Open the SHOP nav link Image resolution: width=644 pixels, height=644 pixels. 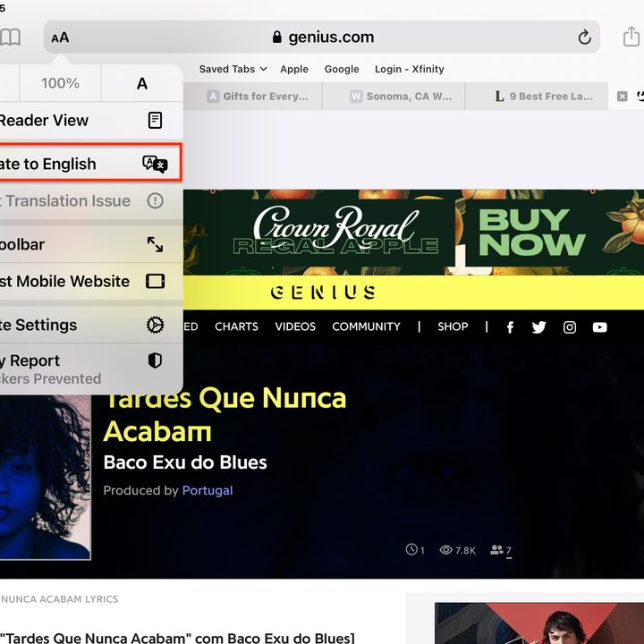[x=453, y=326]
